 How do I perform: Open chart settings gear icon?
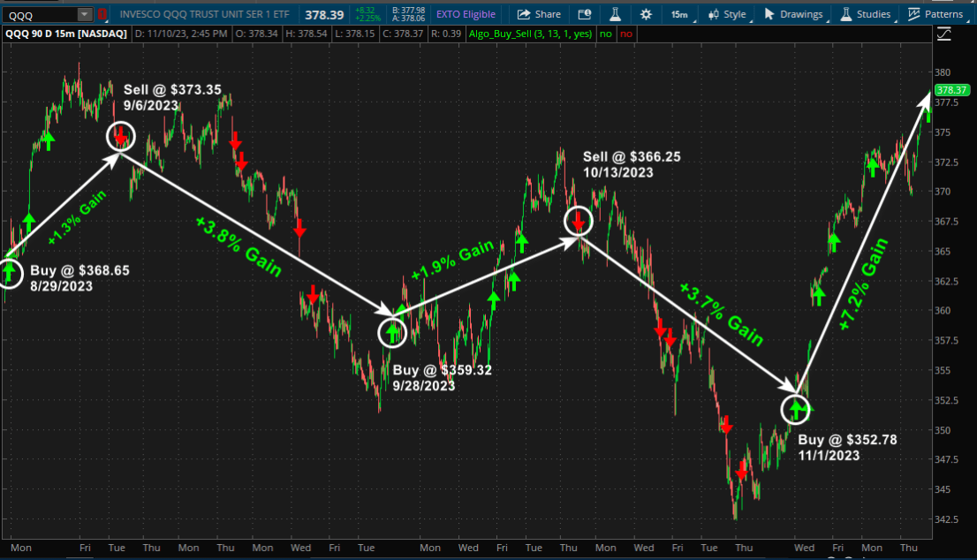pyautogui.click(x=647, y=14)
